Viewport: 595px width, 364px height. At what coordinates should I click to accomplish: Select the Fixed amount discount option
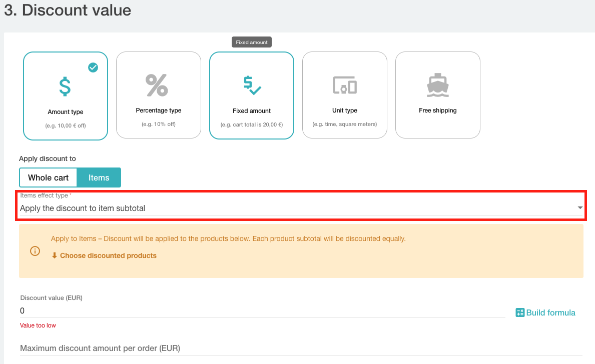(251, 95)
